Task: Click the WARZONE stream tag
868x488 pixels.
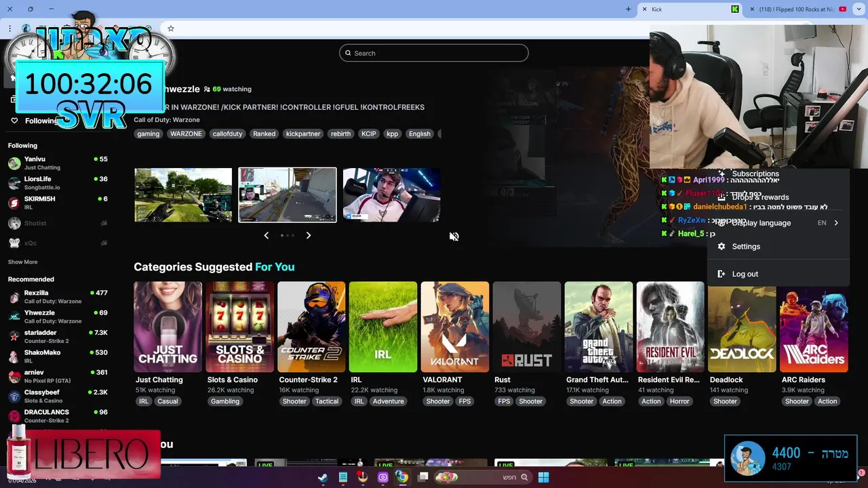Action: 186,134
